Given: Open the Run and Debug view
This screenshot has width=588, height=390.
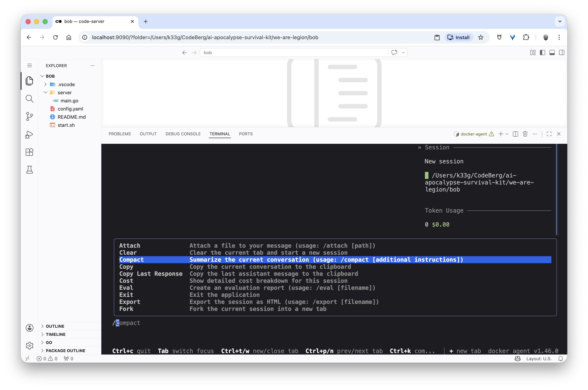Looking at the screenshot, I should click(29, 135).
